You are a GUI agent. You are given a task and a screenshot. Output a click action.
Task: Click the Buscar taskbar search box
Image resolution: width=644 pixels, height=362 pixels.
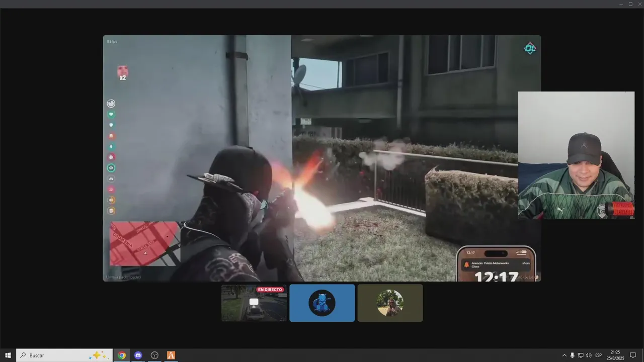[x=64, y=355]
